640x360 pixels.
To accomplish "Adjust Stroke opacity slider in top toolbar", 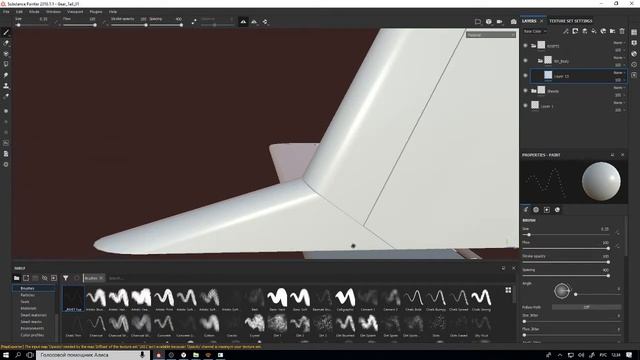I will point(128,25).
